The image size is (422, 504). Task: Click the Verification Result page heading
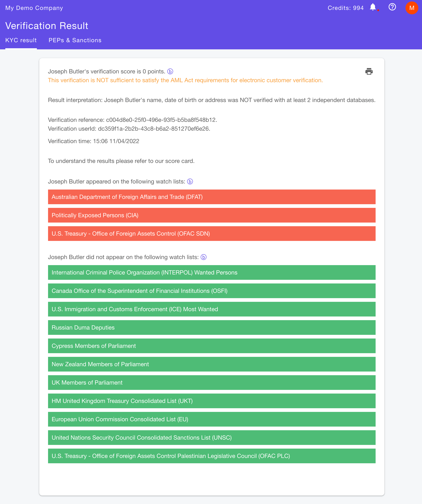pos(47,26)
